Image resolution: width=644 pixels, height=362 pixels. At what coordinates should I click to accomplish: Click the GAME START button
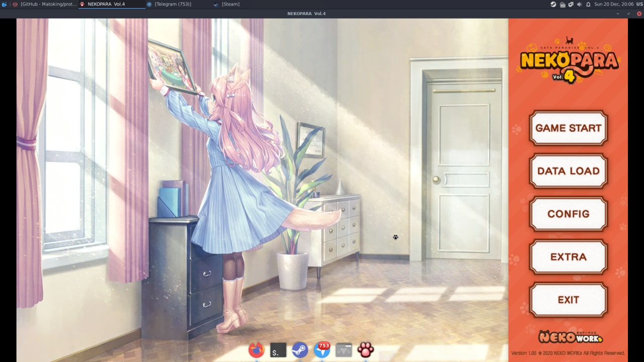pyautogui.click(x=568, y=128)
